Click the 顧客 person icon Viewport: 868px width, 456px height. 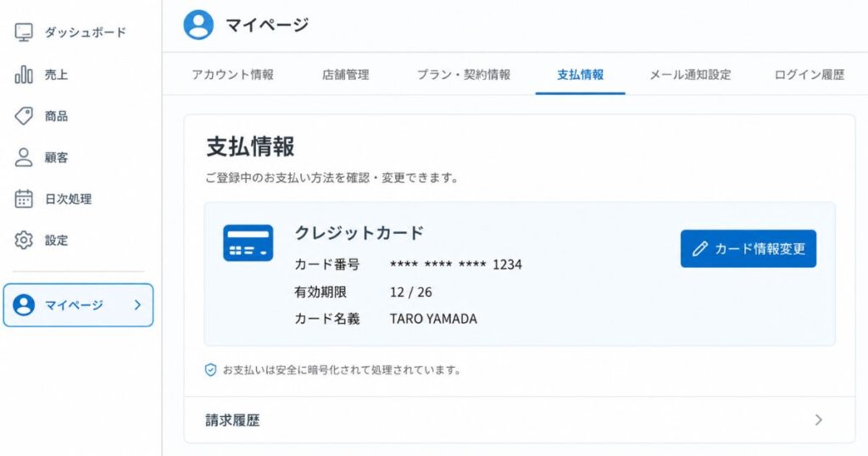point(24,157)
